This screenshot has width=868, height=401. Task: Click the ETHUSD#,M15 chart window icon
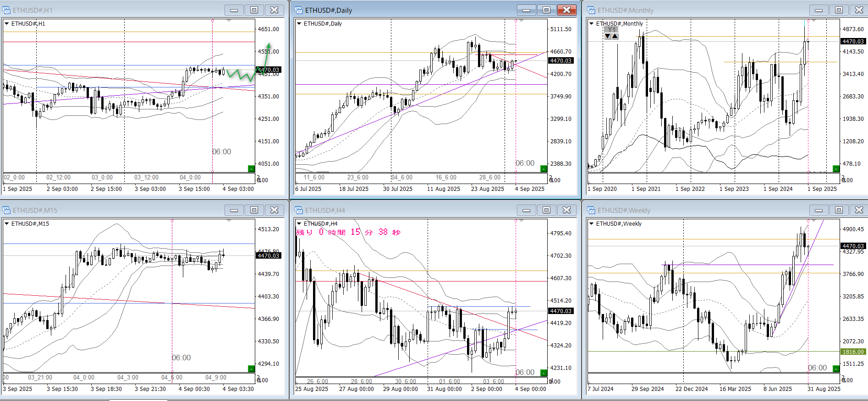[6, 210]
